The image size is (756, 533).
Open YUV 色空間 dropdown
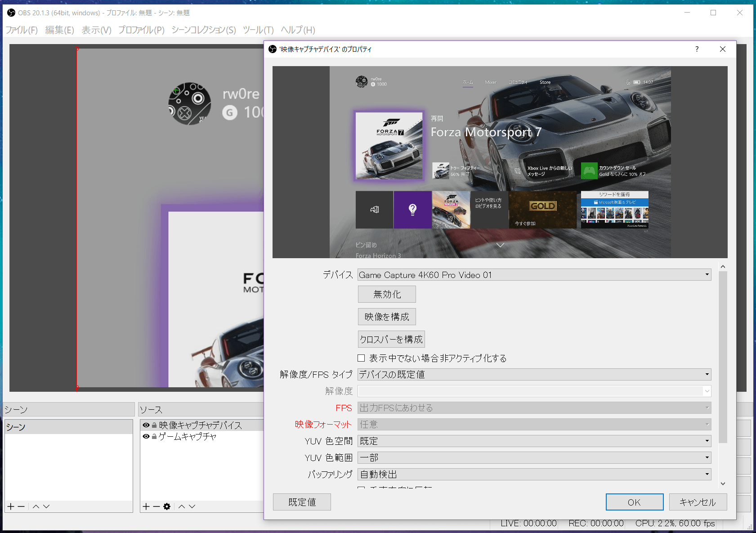[534, 441]
